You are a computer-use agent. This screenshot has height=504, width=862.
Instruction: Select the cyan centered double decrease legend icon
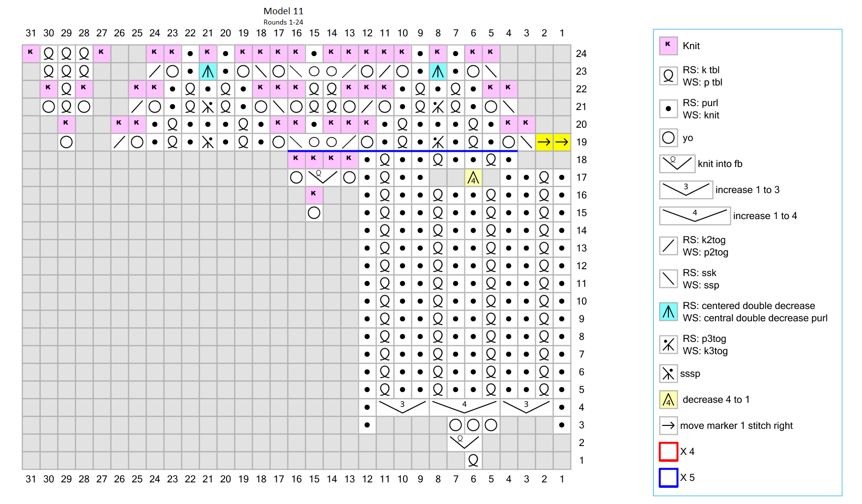tap(668, 312)
